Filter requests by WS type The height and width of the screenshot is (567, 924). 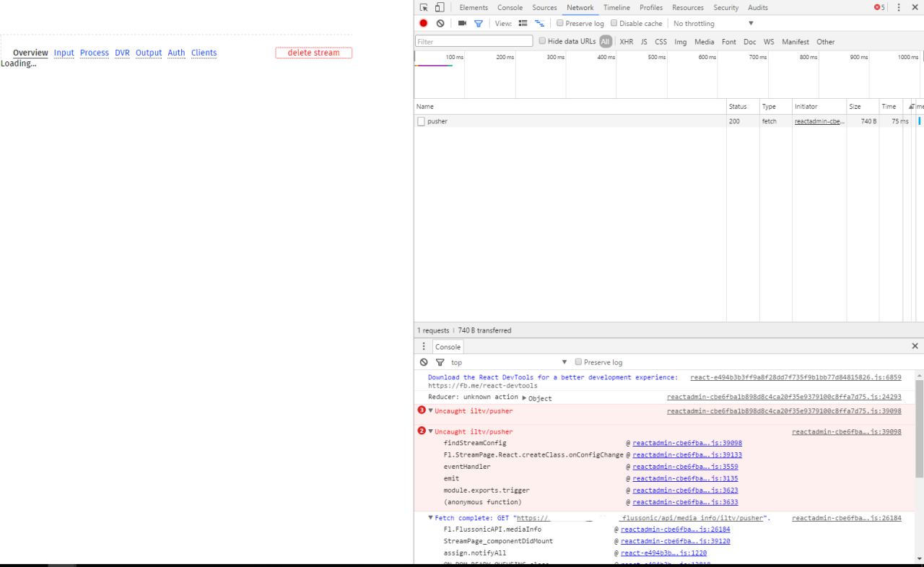[769, 42]
